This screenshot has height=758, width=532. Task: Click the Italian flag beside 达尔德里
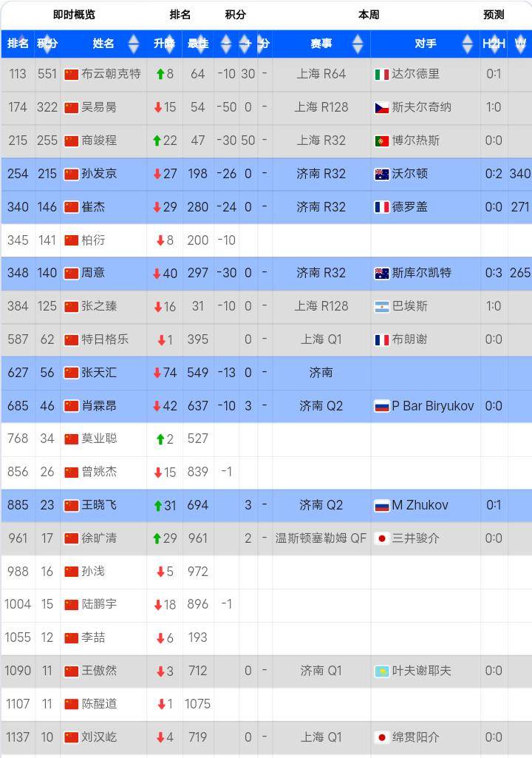pyautogui.click(x=381, y=74)
